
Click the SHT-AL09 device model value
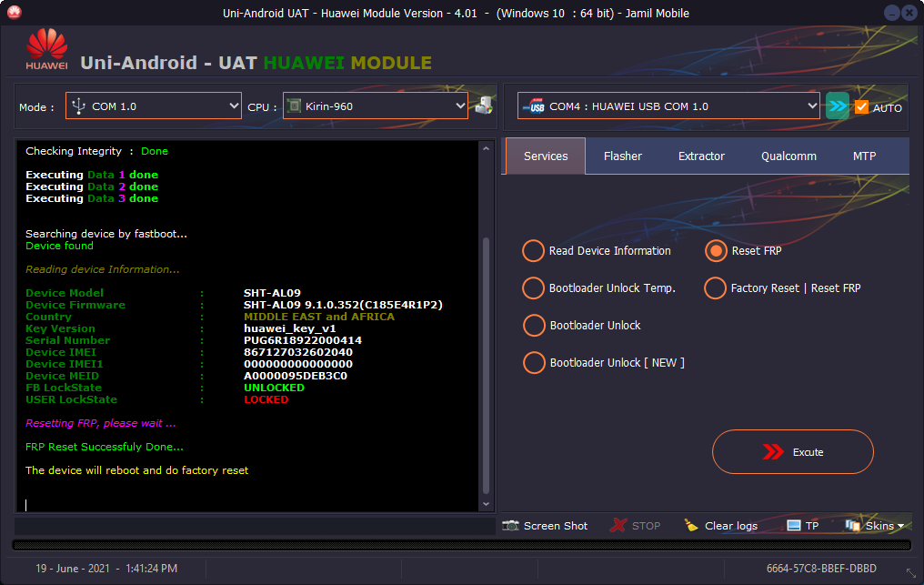(272, 293)
